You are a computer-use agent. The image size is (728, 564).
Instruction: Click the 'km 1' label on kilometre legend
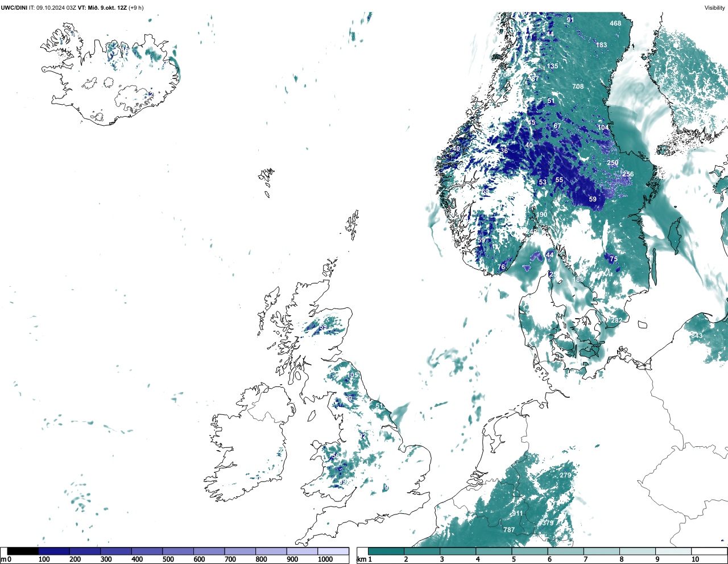365,559
